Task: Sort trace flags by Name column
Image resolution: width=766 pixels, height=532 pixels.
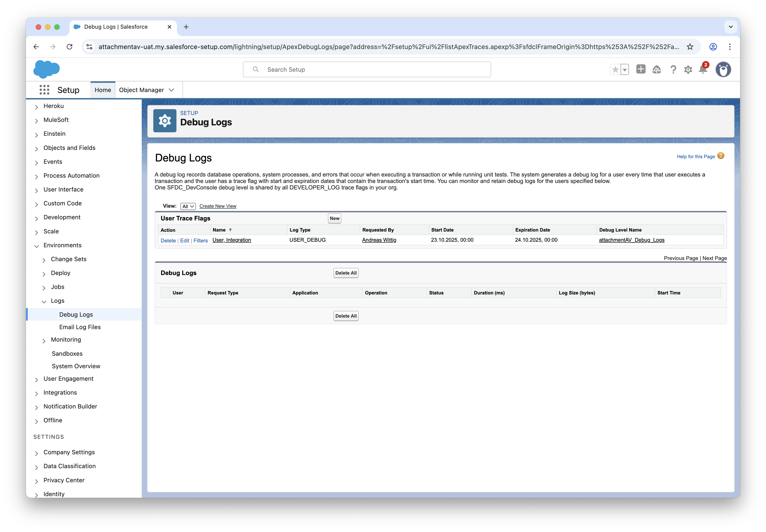Action: pos(219,230)
